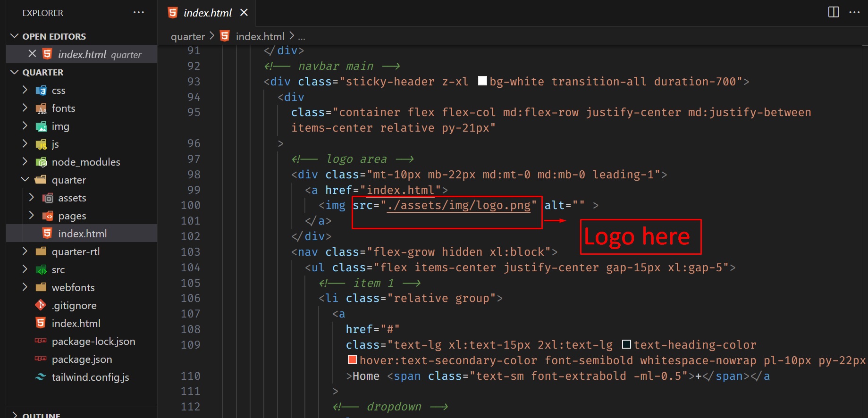Expand the Outline section
Image resolution: width=868 pixels, height=418 pixels.
(x=15, y=415)
